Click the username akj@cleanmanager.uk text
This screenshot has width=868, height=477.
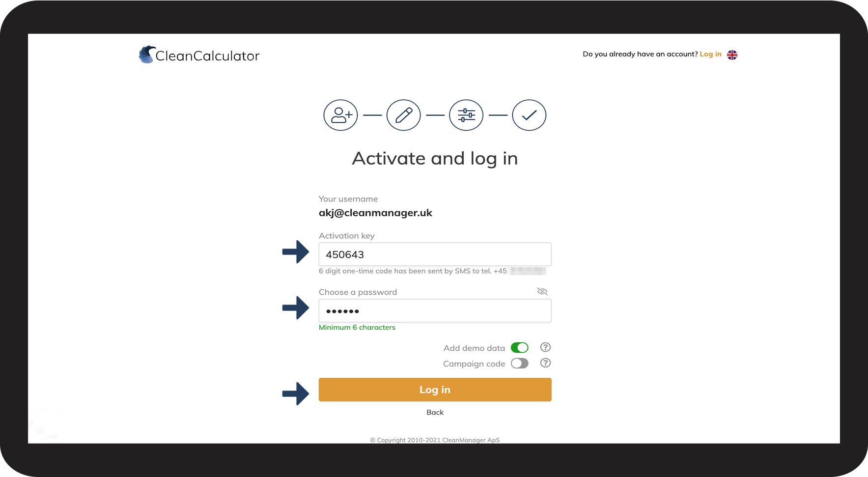point(375,213)
